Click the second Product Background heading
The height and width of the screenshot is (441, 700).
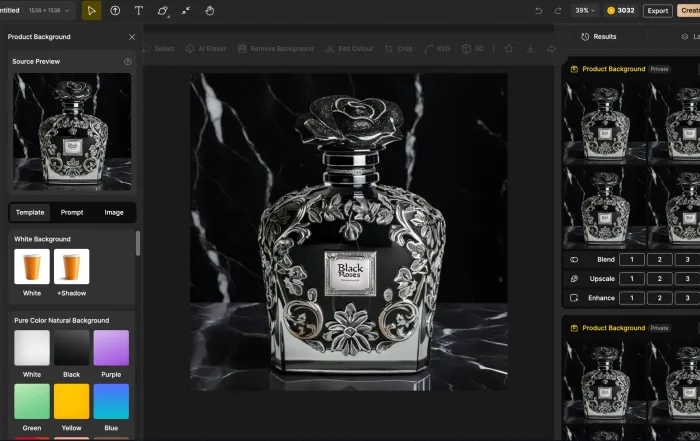point(613,328)
